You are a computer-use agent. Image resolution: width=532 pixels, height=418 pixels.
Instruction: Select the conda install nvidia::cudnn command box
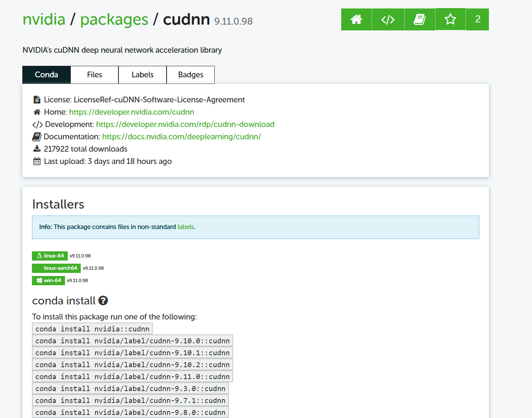click(92, 328)
